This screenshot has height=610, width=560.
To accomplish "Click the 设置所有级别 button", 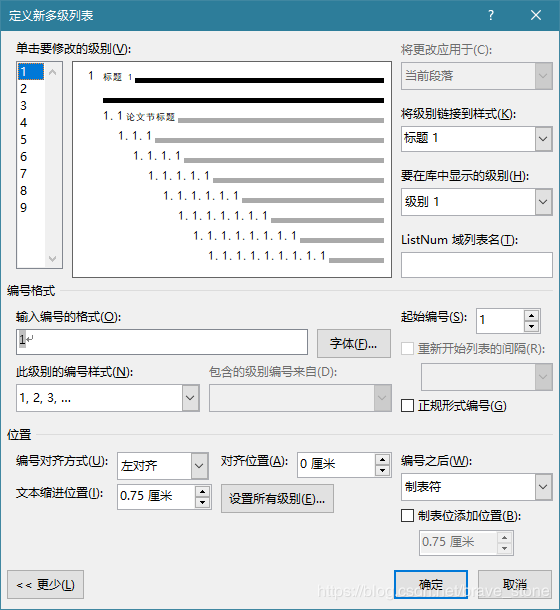I will (x=277, y=498).
